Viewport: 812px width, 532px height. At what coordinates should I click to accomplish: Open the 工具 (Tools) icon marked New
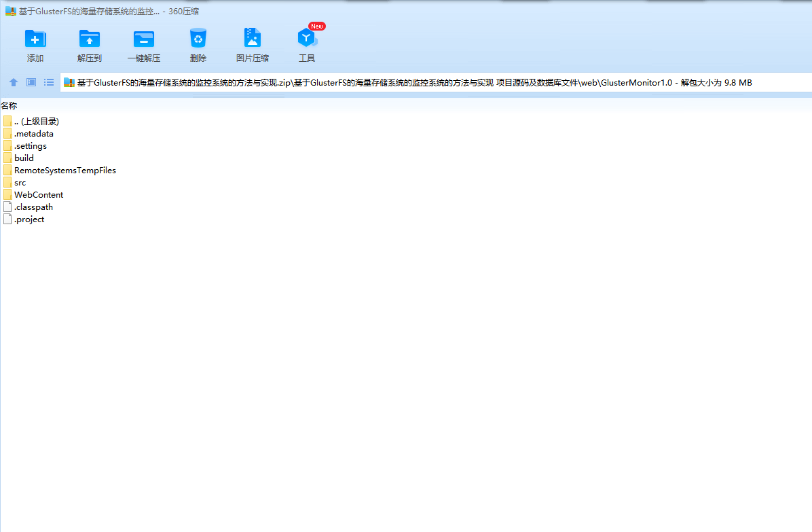[307, 38]
